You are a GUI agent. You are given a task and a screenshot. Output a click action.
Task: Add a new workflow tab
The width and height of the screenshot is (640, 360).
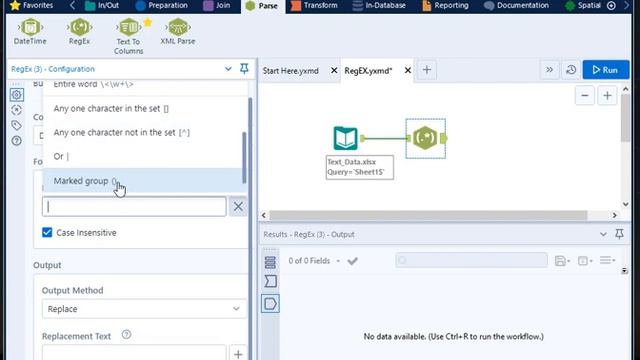click(427, 70)
